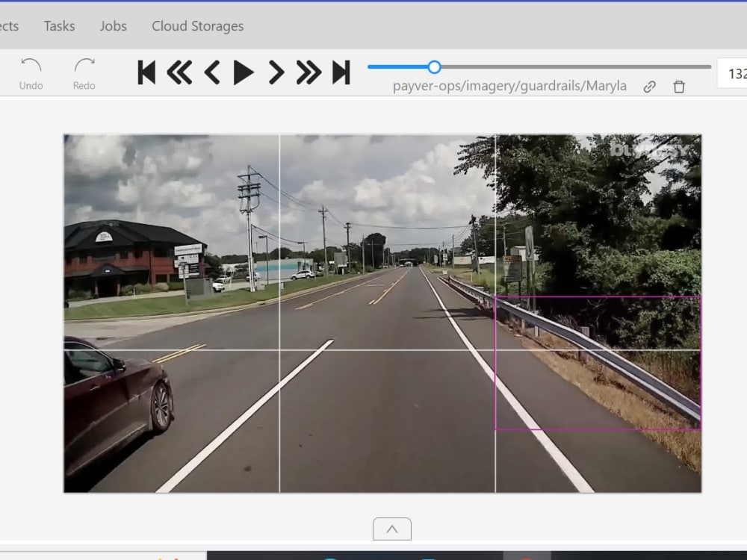Copy the frame link icon

[x=649, y=87]
